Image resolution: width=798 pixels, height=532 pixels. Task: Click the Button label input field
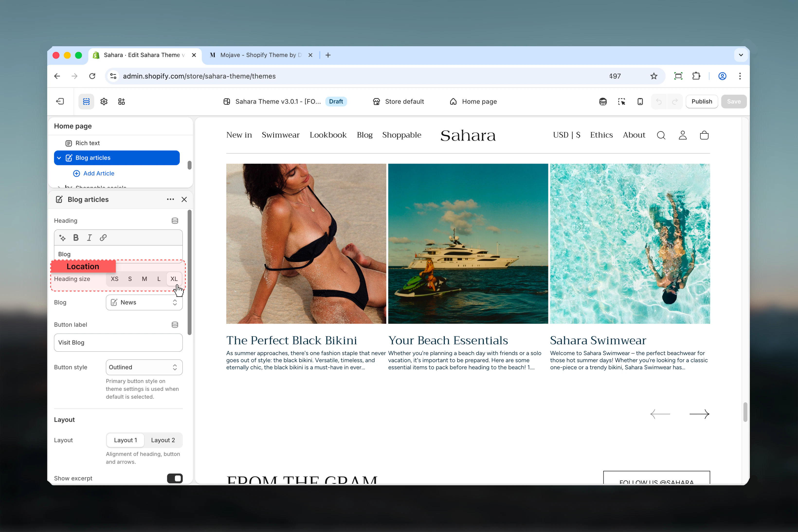point(118,343)
